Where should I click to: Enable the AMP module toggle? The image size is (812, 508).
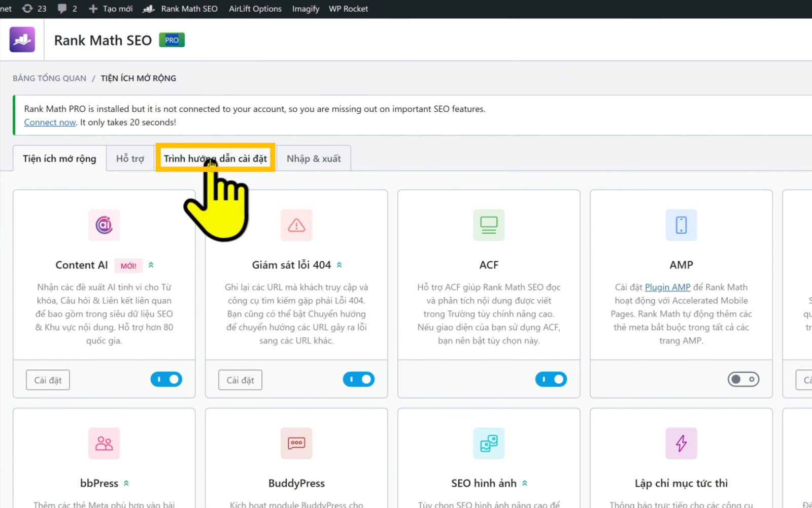tap(743, 379)
